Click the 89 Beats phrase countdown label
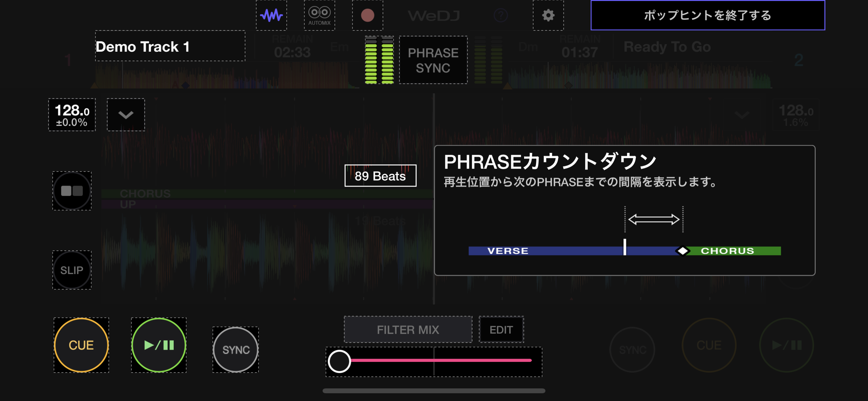This screenshot has height=401, width=868. coord(380,176)
